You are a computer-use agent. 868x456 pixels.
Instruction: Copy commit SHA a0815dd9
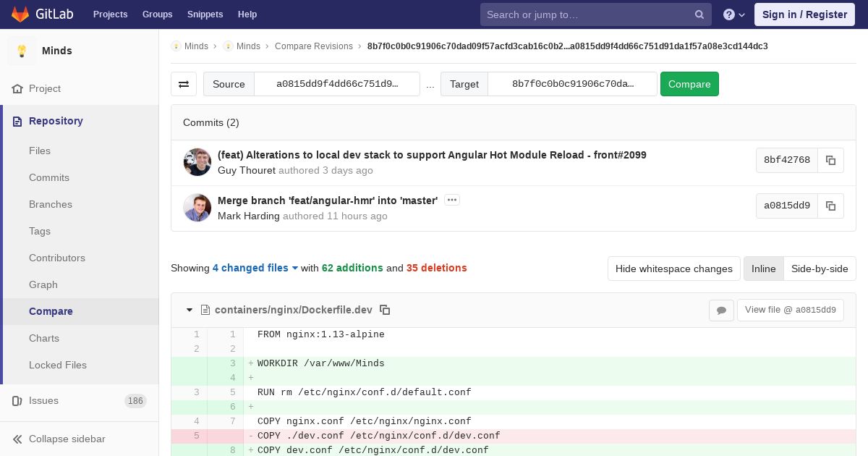tap(830, 206)
